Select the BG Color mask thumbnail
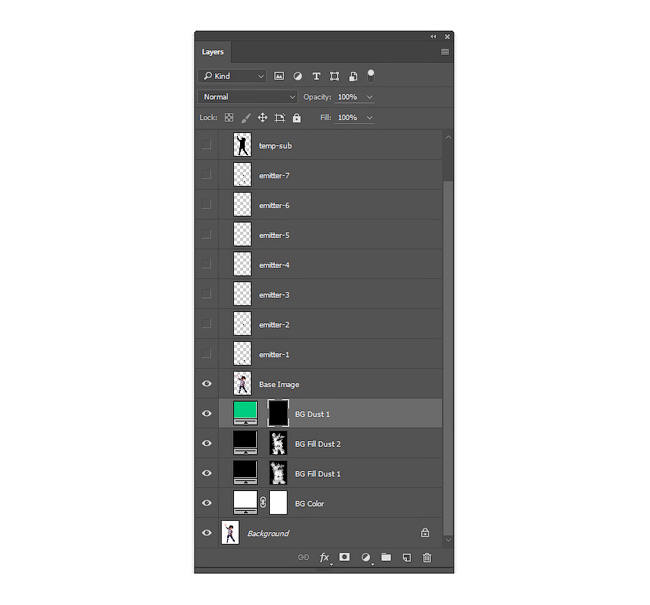 click(278, 503)
